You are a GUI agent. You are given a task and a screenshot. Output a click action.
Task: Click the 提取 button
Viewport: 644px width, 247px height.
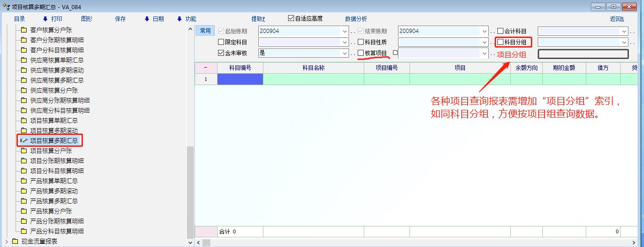click(258, 19)
